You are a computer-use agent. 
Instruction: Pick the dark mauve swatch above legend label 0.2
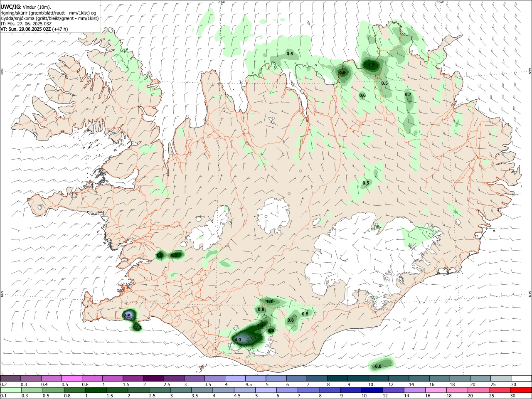tap(10, 378)
